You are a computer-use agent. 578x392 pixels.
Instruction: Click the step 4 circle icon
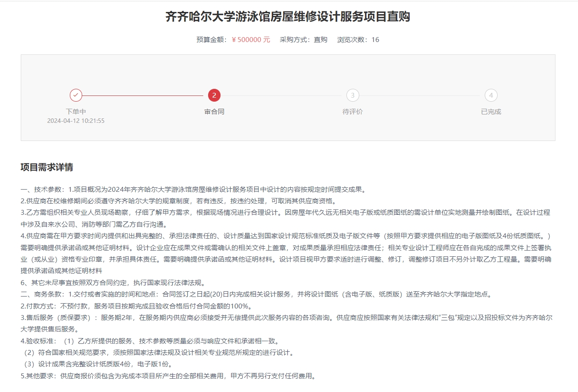tap(491, 95)
